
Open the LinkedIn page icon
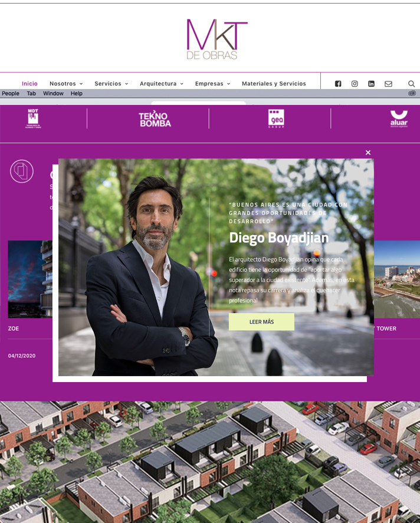[x=371, y=84]
